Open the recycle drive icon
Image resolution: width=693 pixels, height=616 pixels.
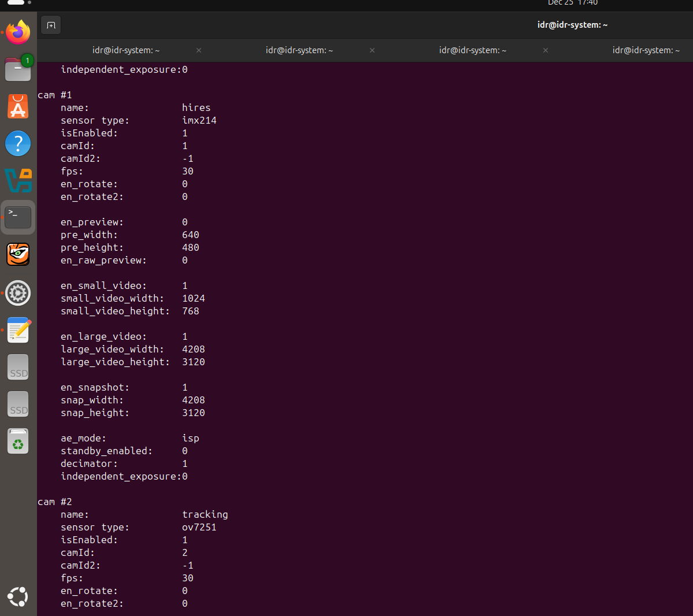coord(17,441)
